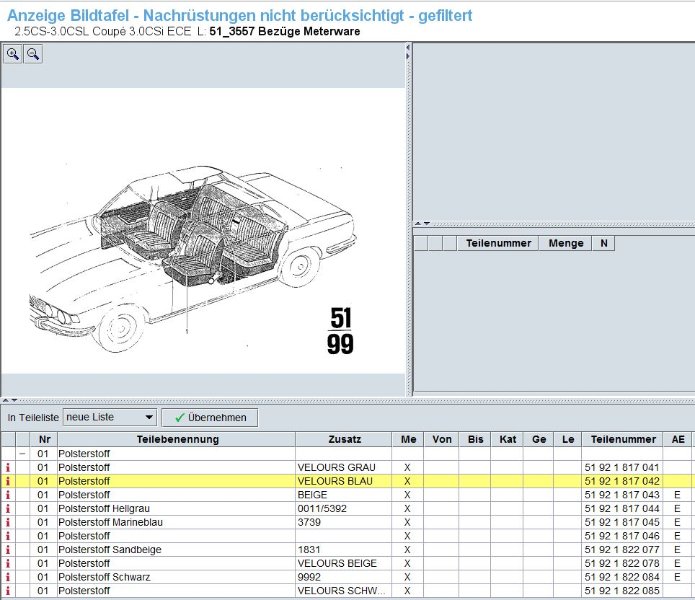Click info icon for VELOURS GRAU row
Screen dimensions: 695x600
(8, 467)
